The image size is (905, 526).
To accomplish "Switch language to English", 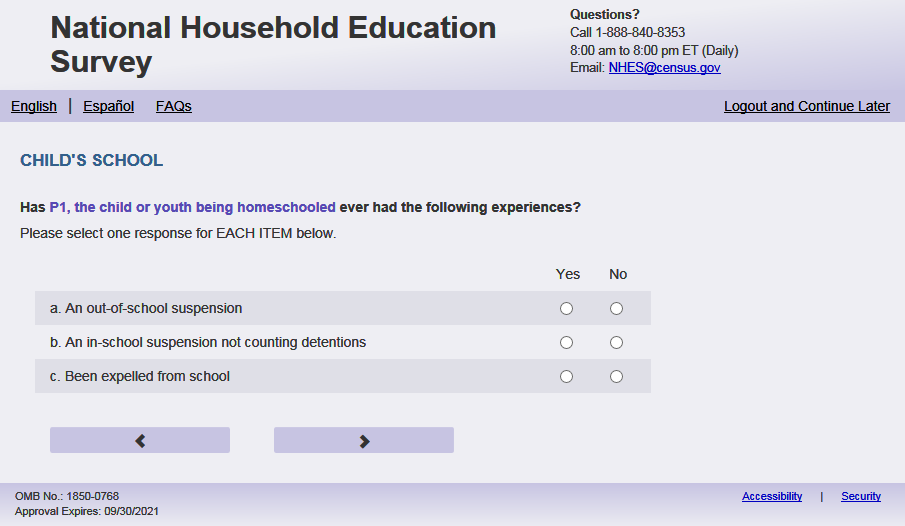I will (34, 106).
